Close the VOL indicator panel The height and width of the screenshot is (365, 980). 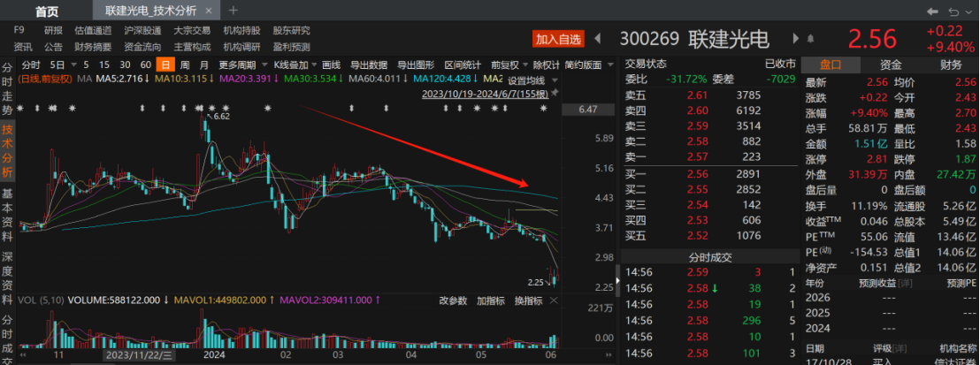[553, 300]
